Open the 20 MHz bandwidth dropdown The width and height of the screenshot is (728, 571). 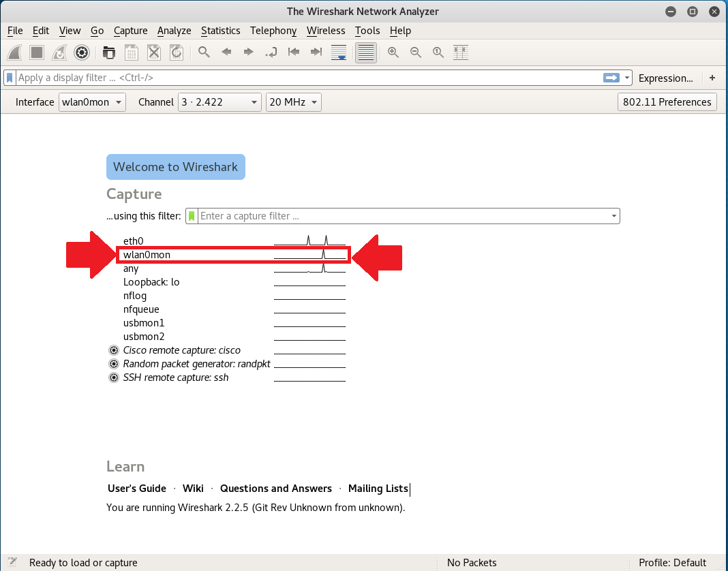pos(293,102)
